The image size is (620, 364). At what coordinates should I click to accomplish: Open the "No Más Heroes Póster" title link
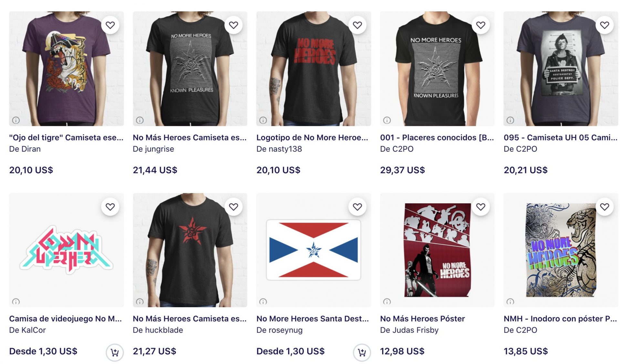422,318
